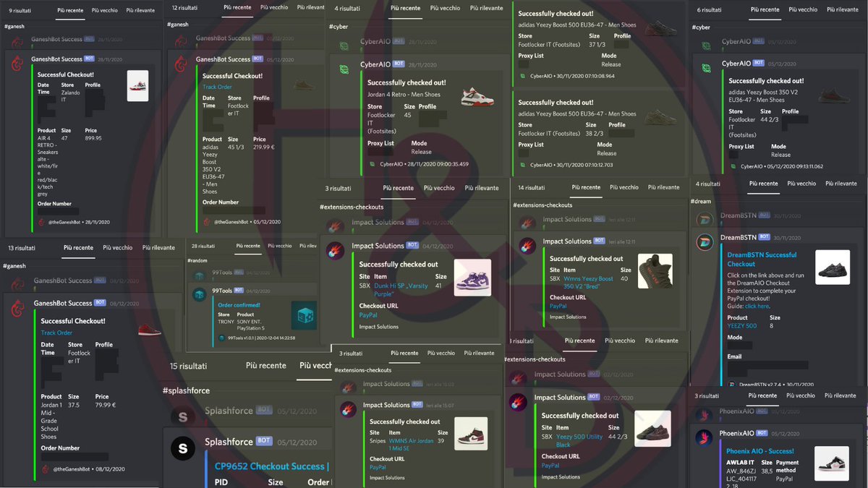Screen dimensions: 868x488
Task: Click Impact Solutions avatar on Yeezy Bred message
Action: 528,245
